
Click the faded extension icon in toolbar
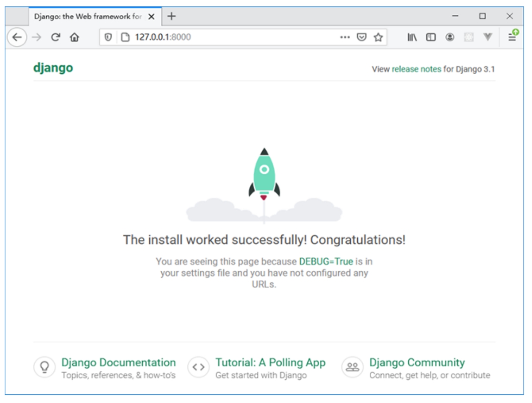point(469,37)
